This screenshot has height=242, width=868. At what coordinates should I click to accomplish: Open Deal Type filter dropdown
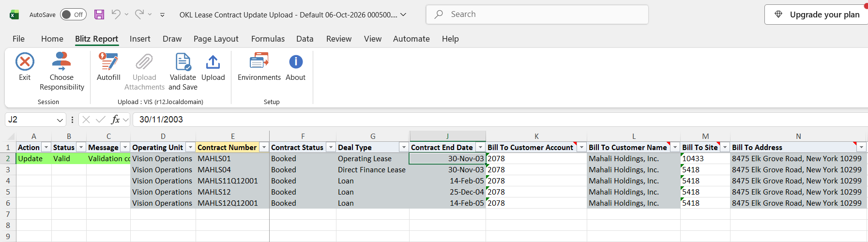(404, 147)
